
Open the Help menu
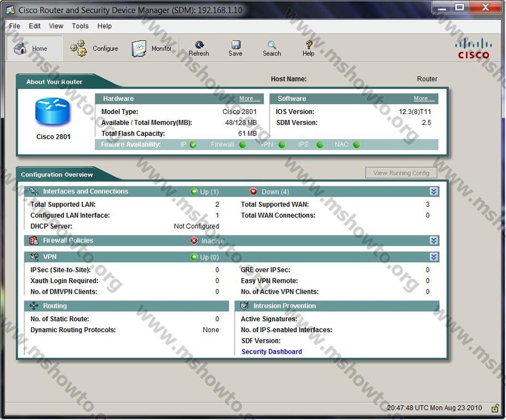[105, 26]
